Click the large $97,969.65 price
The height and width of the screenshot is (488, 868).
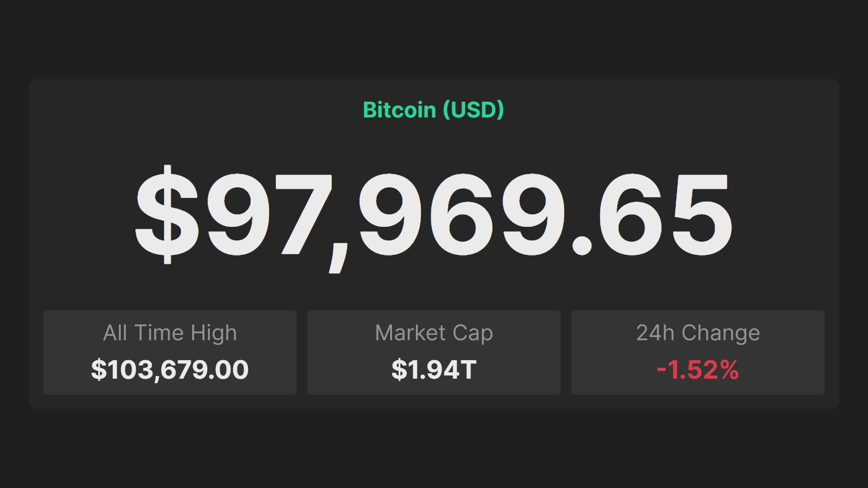pos(433,215)
